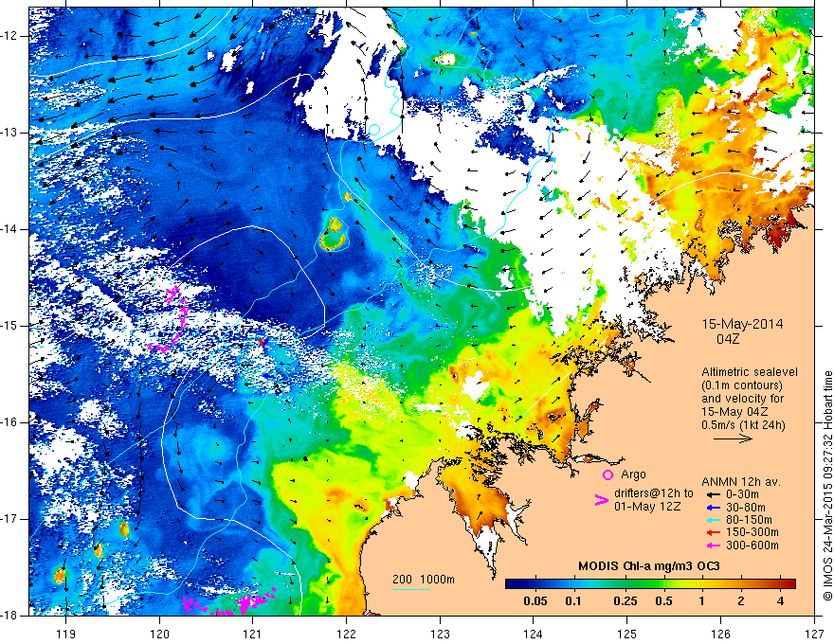
Task: Click the cyan 80-150m arrow in legend
Action: click(x=714, y=520)
